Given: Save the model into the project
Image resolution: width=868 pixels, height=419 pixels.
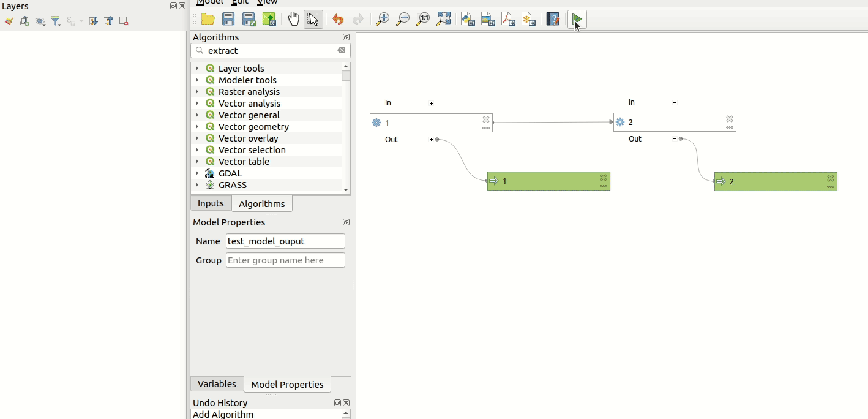Looking at the screenshot, I should point(269,20).
